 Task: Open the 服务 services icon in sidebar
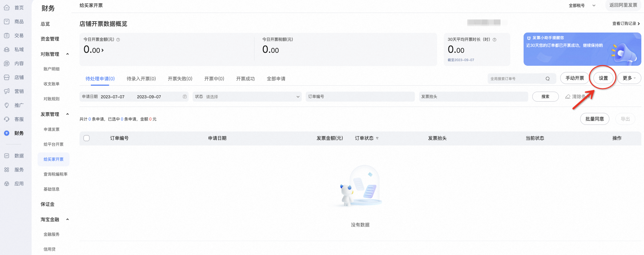click(7, 170)
